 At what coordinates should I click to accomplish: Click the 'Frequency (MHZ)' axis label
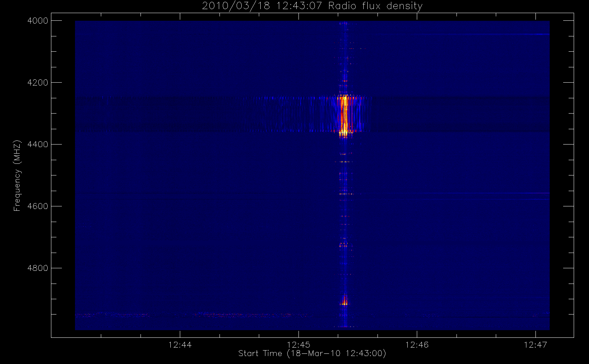[17, 175]
